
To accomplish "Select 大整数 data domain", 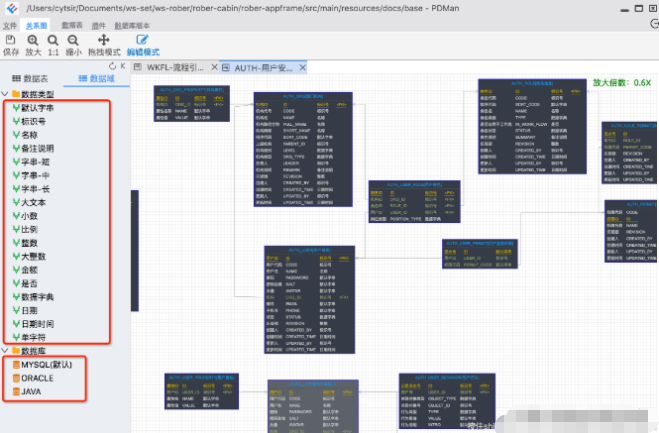I will click(29, 256).
